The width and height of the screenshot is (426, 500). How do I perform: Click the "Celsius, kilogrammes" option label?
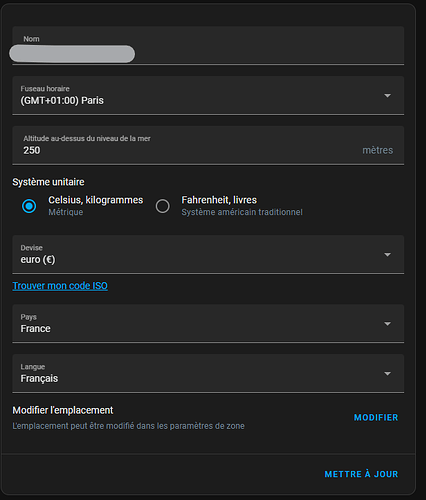pyautogui.click(x=96, y=200)
